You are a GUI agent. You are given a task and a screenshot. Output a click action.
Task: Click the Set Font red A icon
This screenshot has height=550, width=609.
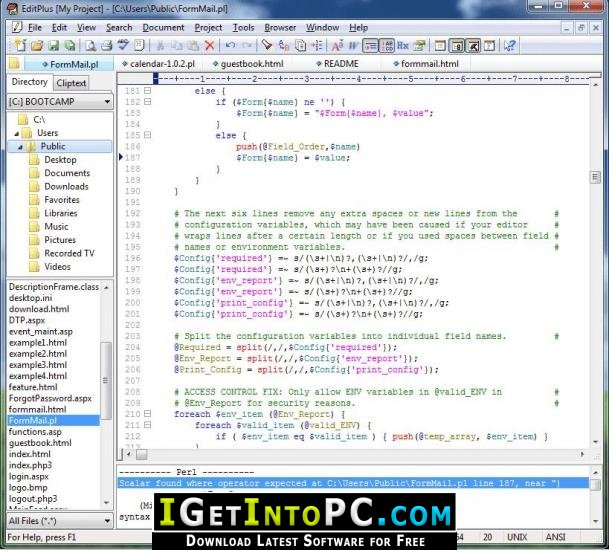tap(337, 45)
